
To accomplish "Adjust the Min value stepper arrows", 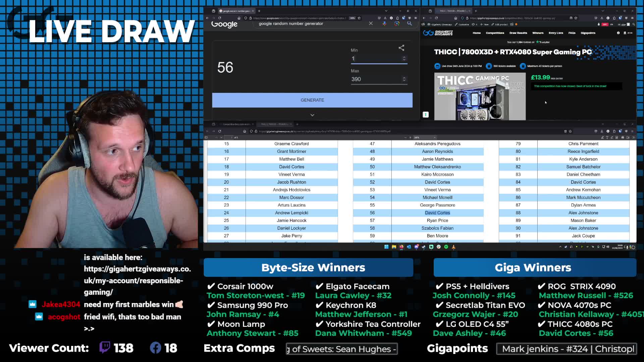I will 404,58.
